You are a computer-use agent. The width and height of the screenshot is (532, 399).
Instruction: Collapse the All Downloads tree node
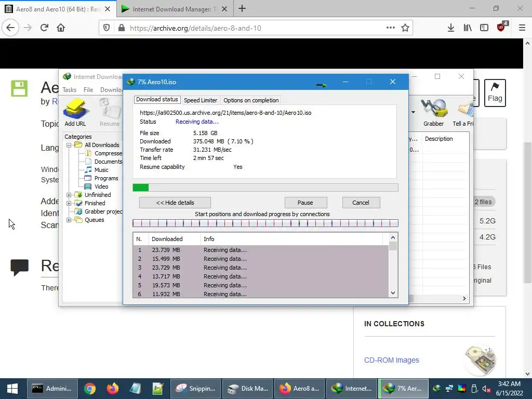pos(69,145)
